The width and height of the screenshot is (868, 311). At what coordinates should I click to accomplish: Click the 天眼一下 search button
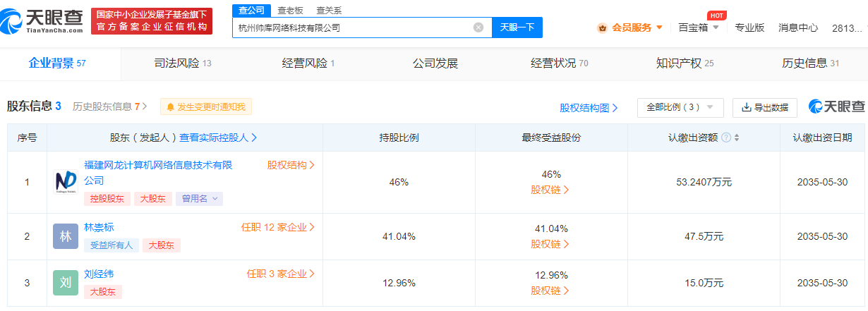coord(517,28)
